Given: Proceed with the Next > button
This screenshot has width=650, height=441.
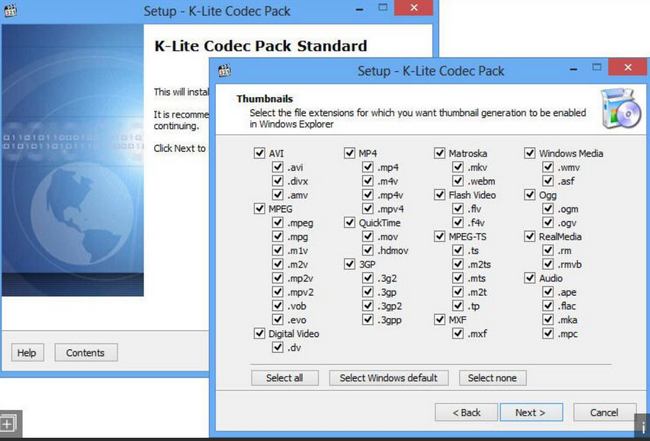Looking at the screenshot, I should point(531,412).
